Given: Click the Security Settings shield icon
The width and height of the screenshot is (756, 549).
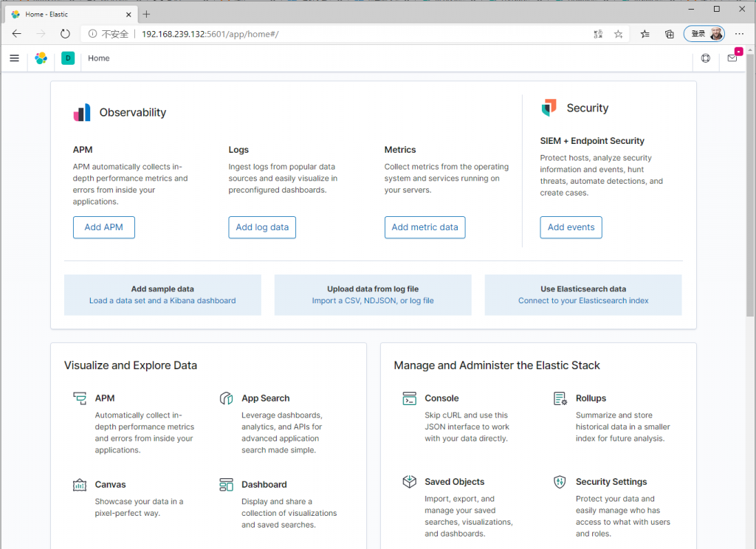Looking at the screenshot, I should point(560,482).
